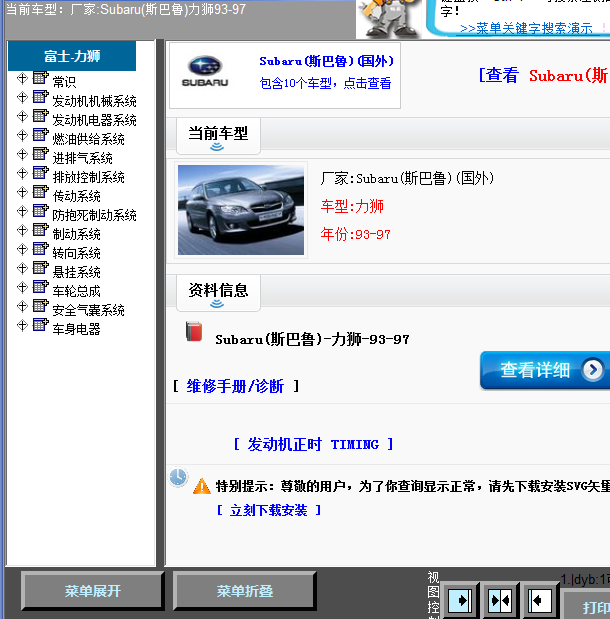
Task: Expand the 车身电器 tree node
Action: click(x=22, y=325)
